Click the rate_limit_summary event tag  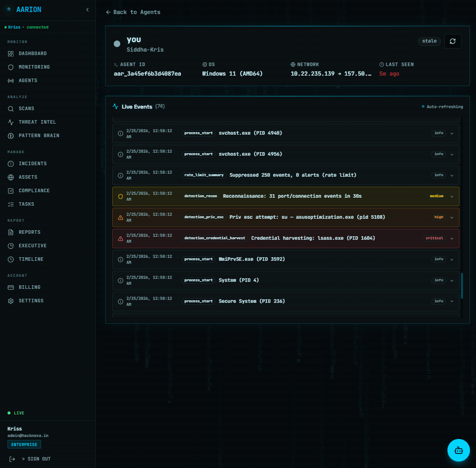tap(204, 175)
